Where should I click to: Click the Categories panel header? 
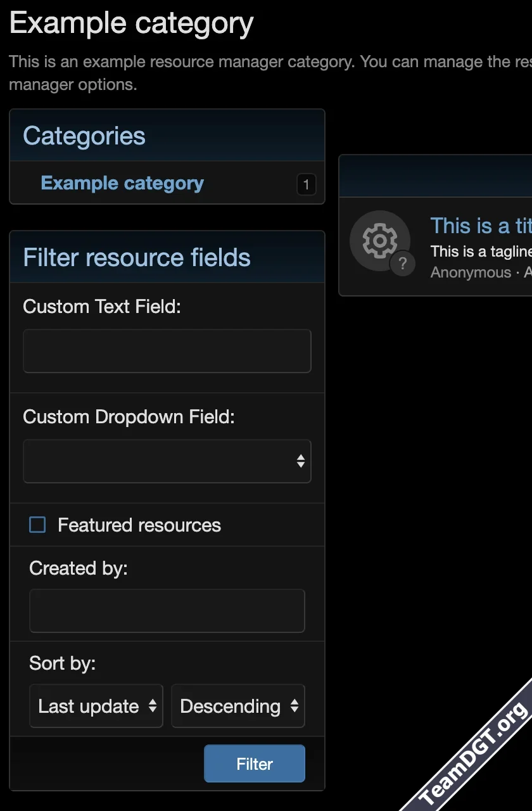84,135
